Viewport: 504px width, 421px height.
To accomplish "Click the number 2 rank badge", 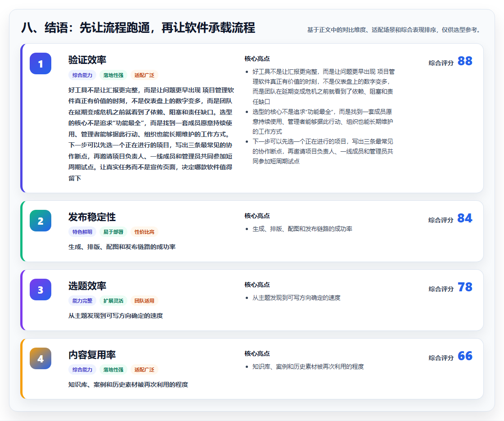I will (x=40, y=221).
